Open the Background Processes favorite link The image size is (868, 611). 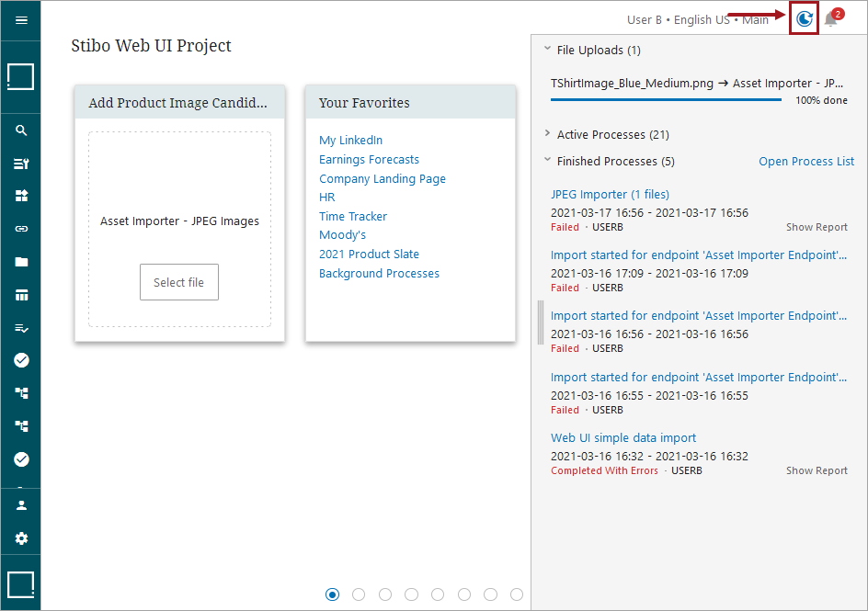(379, 274)
